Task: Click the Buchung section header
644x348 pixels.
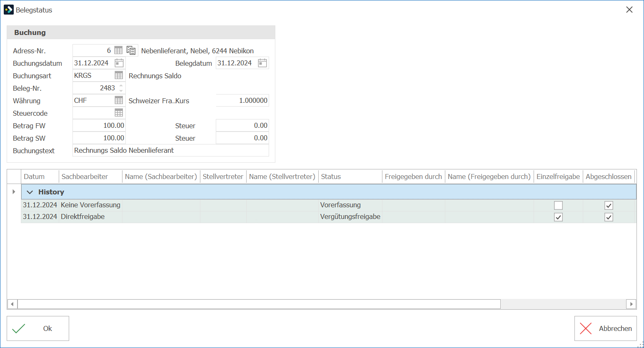Action: pos(141,32)
